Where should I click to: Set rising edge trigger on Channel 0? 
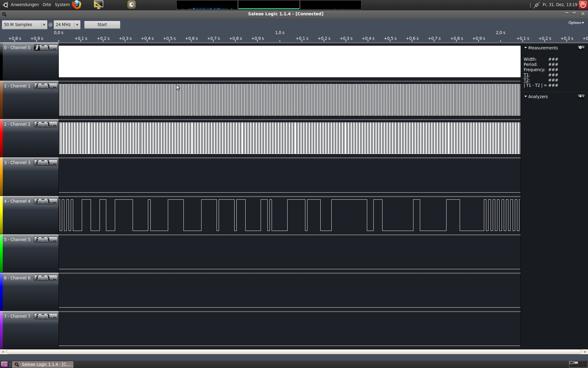click(37, 48)
